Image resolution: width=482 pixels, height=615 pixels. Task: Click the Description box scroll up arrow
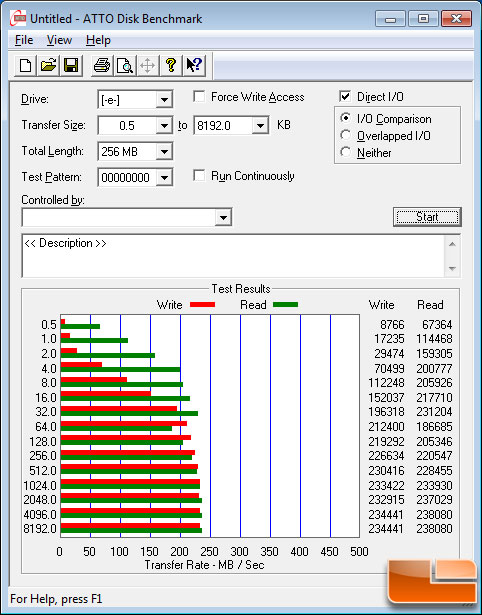452,244
